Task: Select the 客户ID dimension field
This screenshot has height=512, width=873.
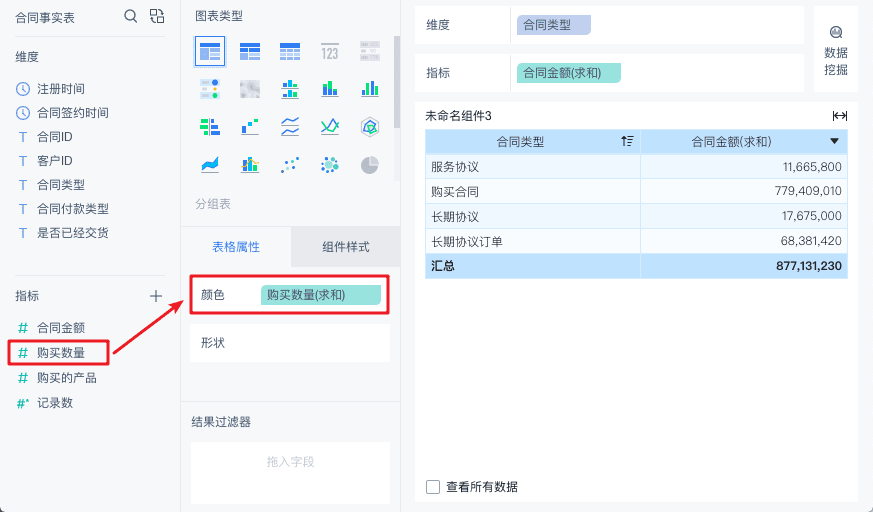Action: pyautogui.click(x=55, y=160)
